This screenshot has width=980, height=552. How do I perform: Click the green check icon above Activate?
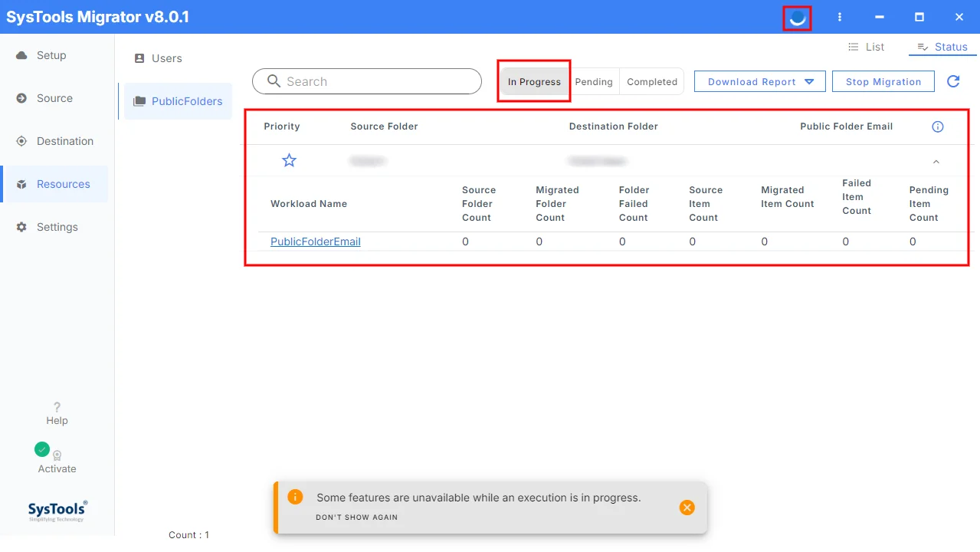[42, 449]
